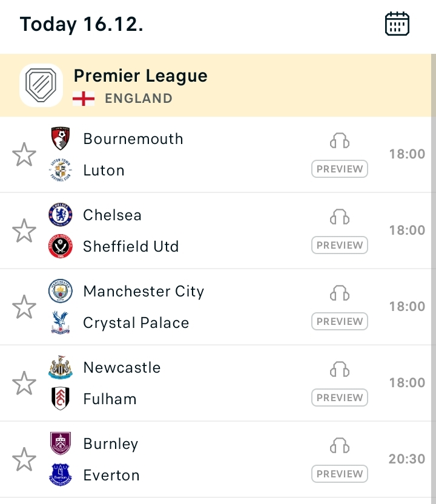Open the calendar date picker icon
Image resolution: width=436 pixels, height=504 pixels.
pos(397,24)
